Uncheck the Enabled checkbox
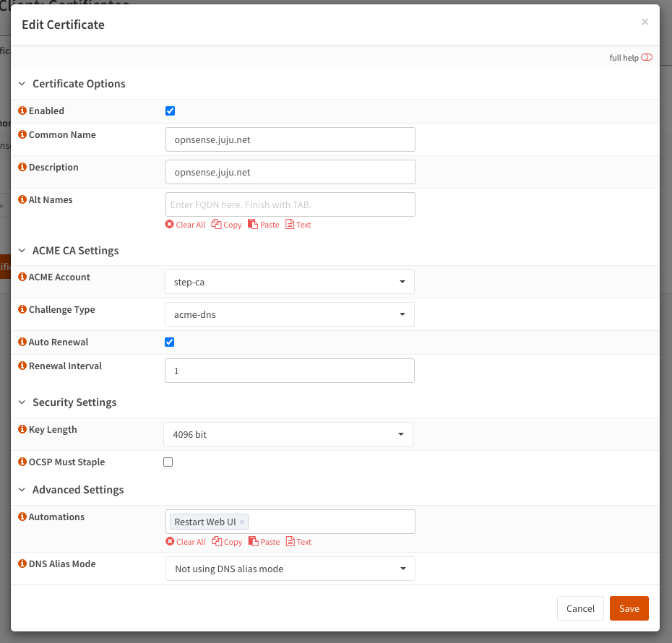 pos(171,111)
